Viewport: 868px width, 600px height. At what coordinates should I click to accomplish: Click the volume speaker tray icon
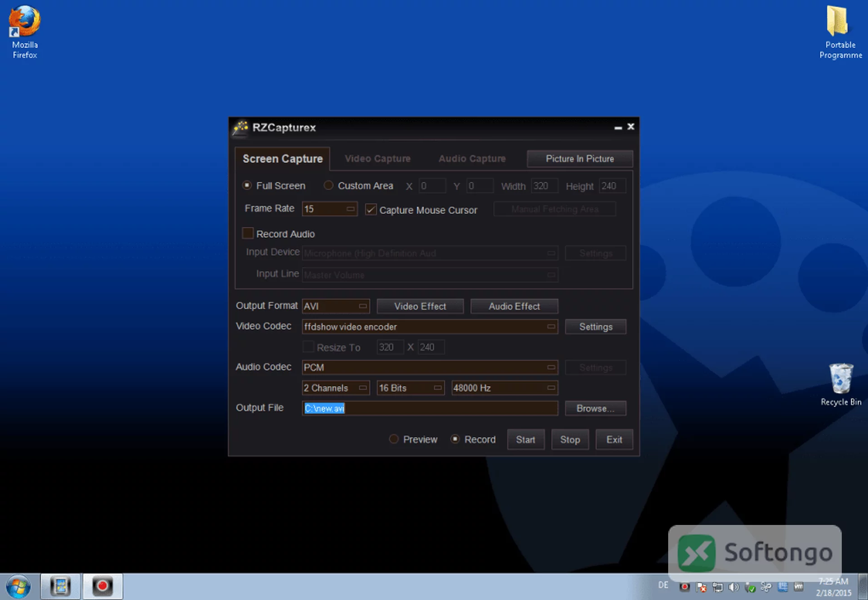734,587
